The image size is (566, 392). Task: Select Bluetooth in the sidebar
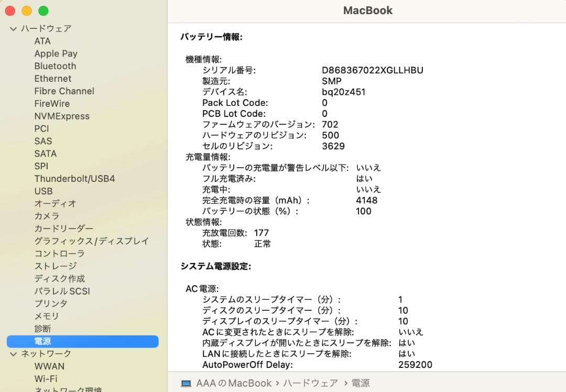point(55,66)
